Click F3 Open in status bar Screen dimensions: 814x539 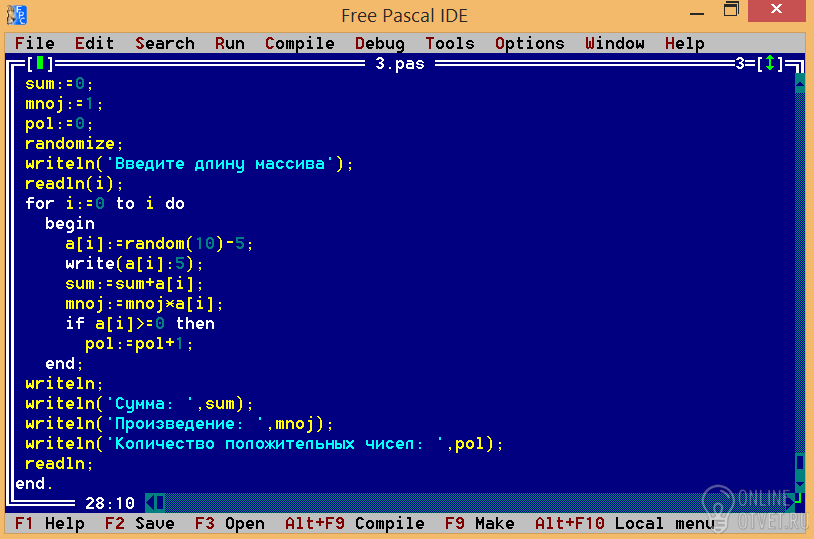(229, 523)
